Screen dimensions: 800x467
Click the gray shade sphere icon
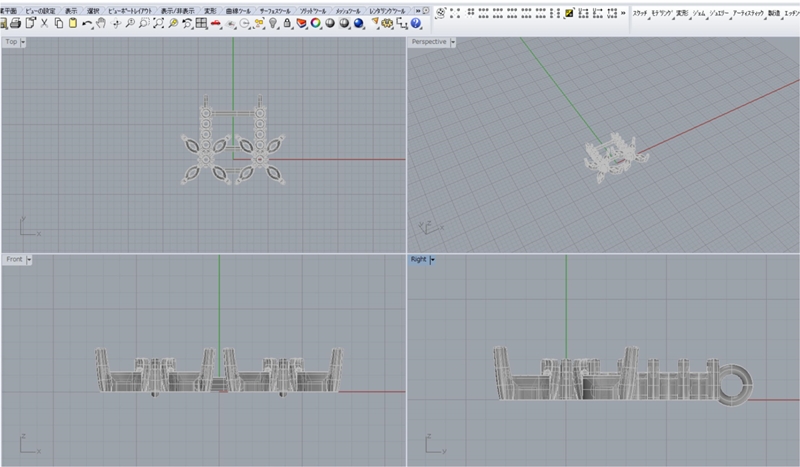pyautogui.click(x=330, y=23)
